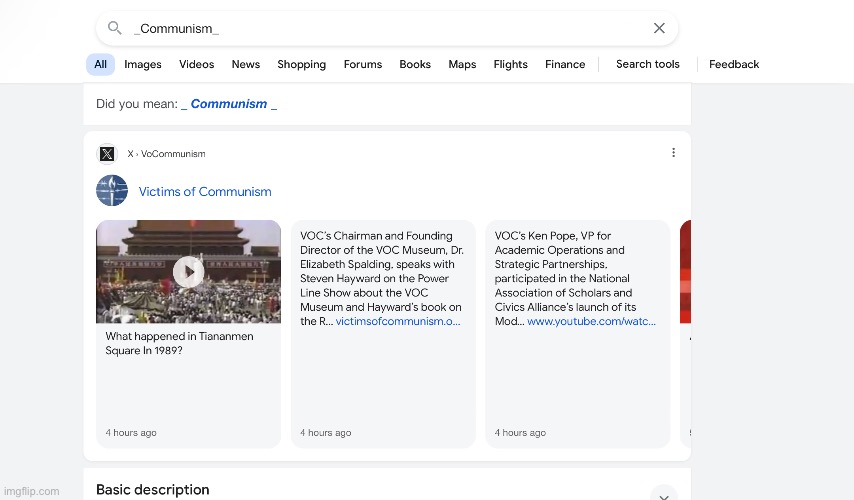854x500 pixels.
Task: Open the three-dot options menu for result
Action: point(673,153)
